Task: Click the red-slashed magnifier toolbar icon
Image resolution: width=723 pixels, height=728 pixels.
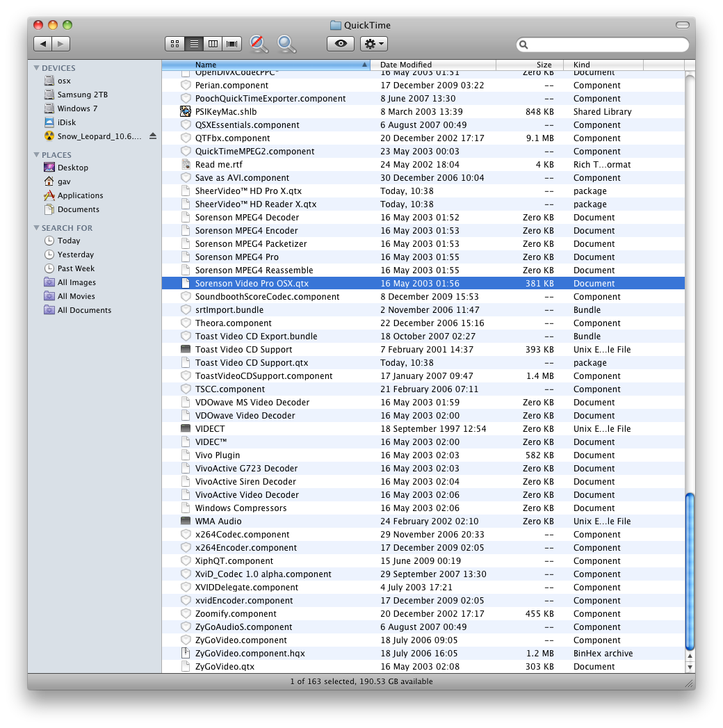Action: pos(259,44)
